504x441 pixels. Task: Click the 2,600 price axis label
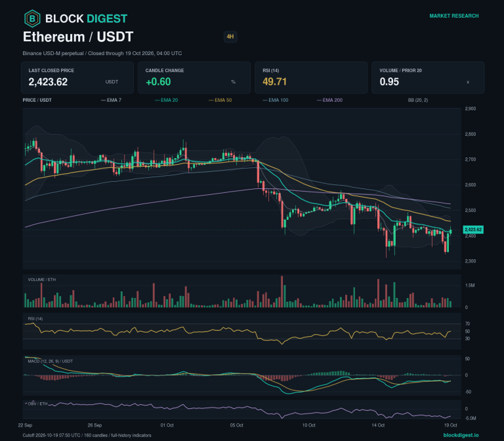(x=471, y=185)
